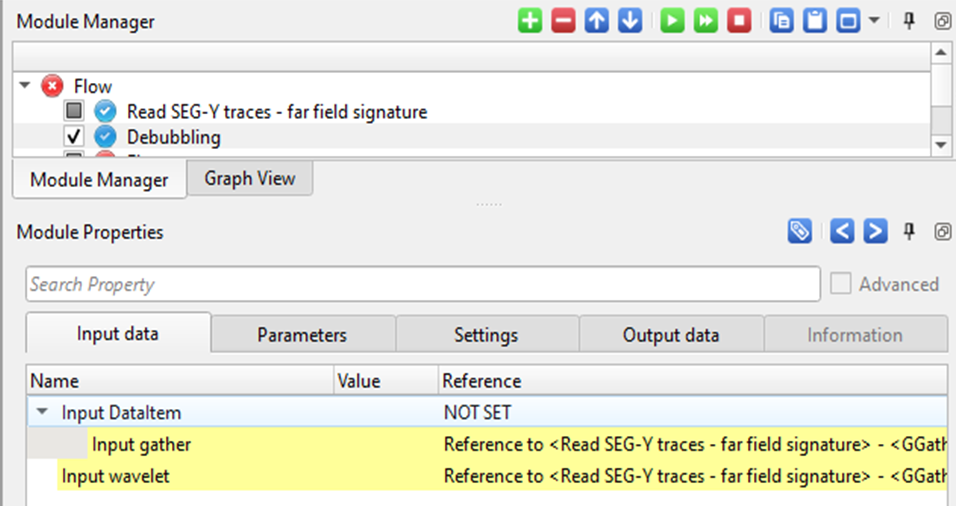Open the Parameters tab
Image resolution: width=956 pixels, height=506 pixels.
[302, 335]
